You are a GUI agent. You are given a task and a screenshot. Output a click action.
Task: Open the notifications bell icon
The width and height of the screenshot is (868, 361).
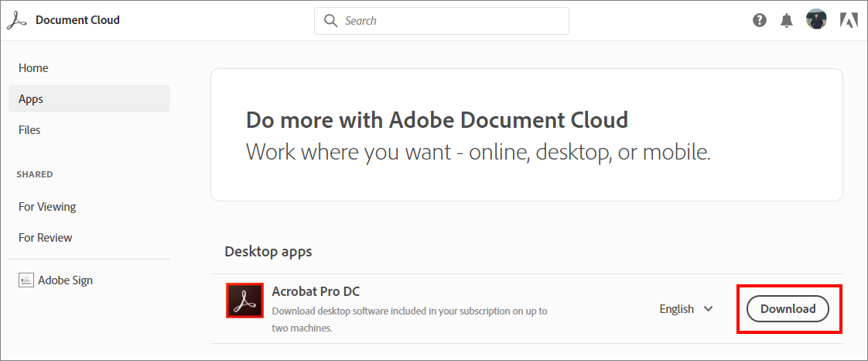point(786,20)
